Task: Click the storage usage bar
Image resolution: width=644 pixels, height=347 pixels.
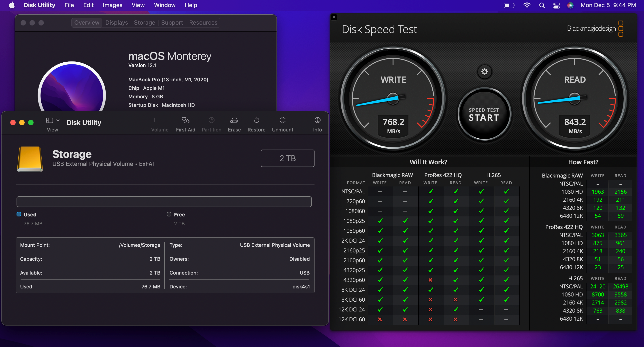Action: pos(164,202)
